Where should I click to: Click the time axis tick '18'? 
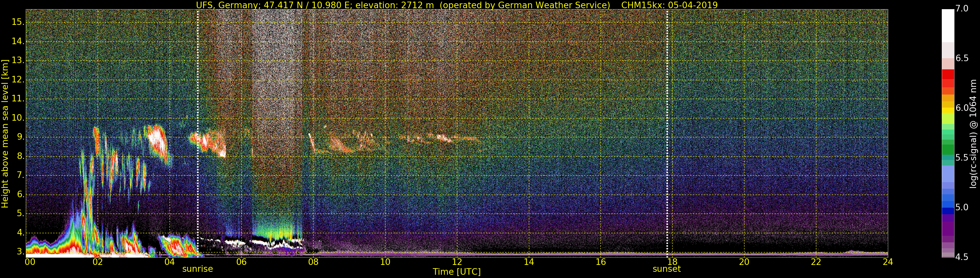672,262
